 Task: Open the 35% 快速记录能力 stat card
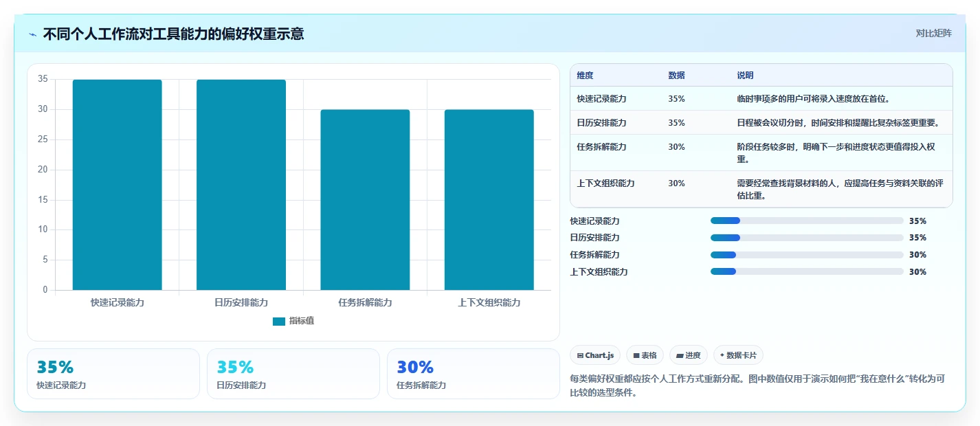[x=113, y=374]
